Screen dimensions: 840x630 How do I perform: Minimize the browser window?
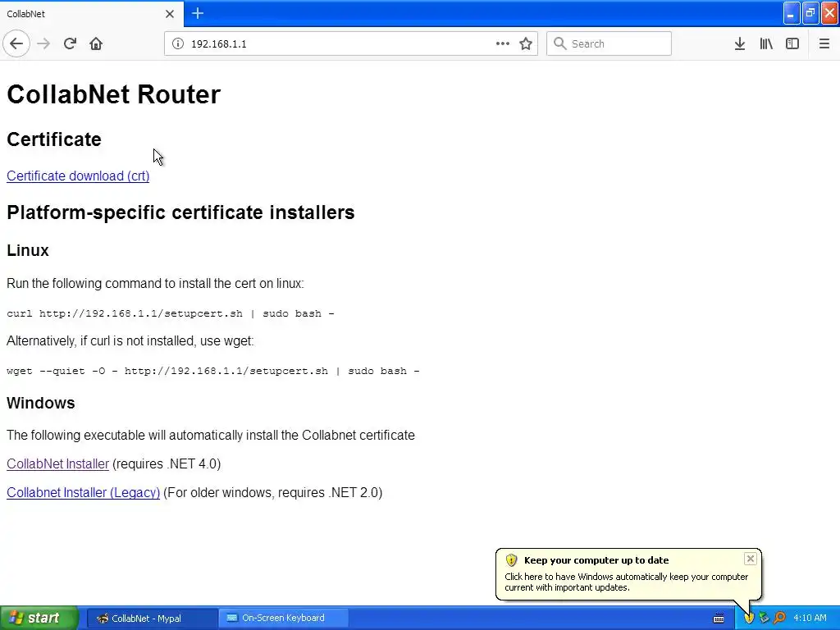792,13
